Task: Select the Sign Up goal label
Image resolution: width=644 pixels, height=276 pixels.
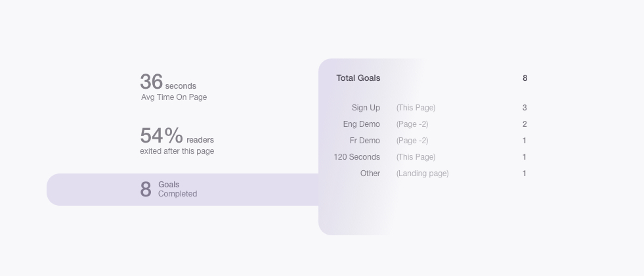Action: (x=366, y=108)
